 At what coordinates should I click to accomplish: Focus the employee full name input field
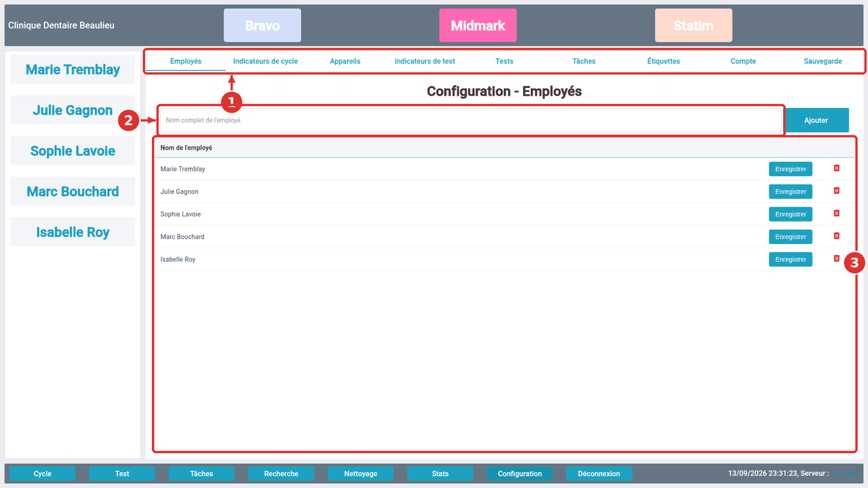(471, 120)
